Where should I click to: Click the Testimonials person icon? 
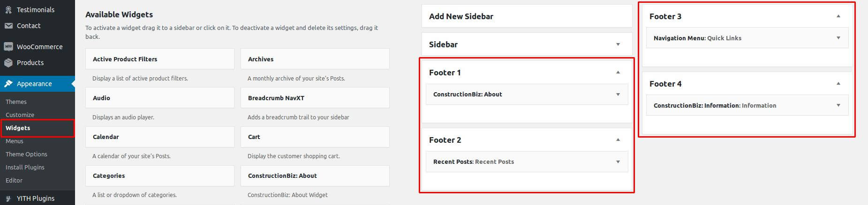pos(8,10)
